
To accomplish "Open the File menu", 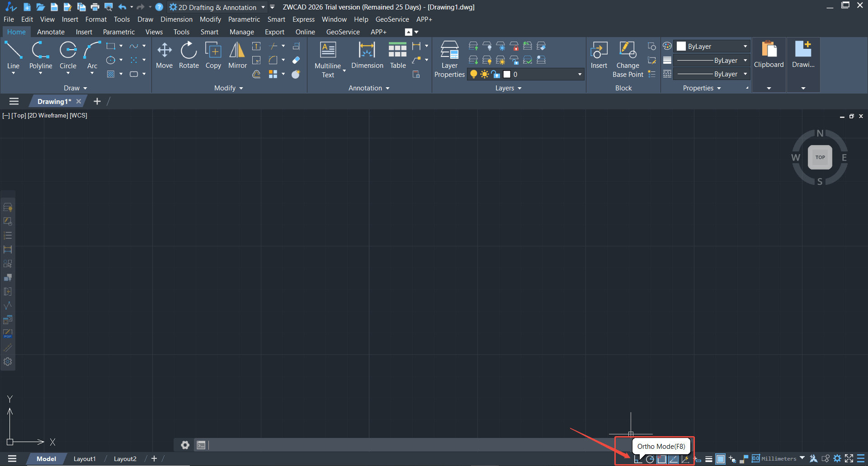I will point(9,19).
